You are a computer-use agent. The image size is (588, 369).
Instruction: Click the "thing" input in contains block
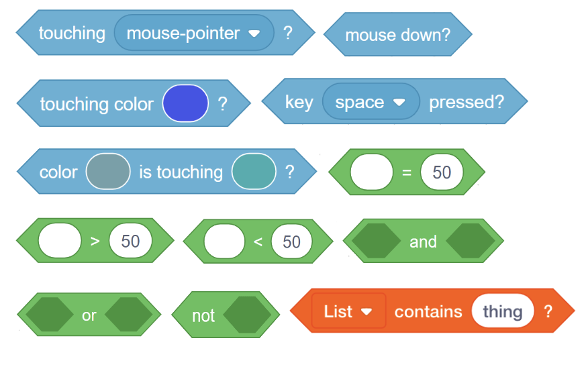(x=502, y=311)
